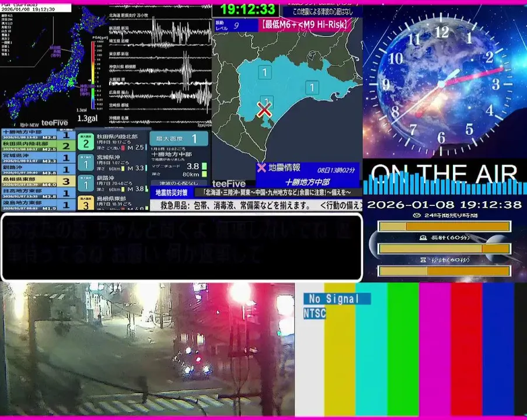Click the yellow test pattern bar
Image resolution: width=527 pixels, height=420 pixels.
(x=340, y=349)
